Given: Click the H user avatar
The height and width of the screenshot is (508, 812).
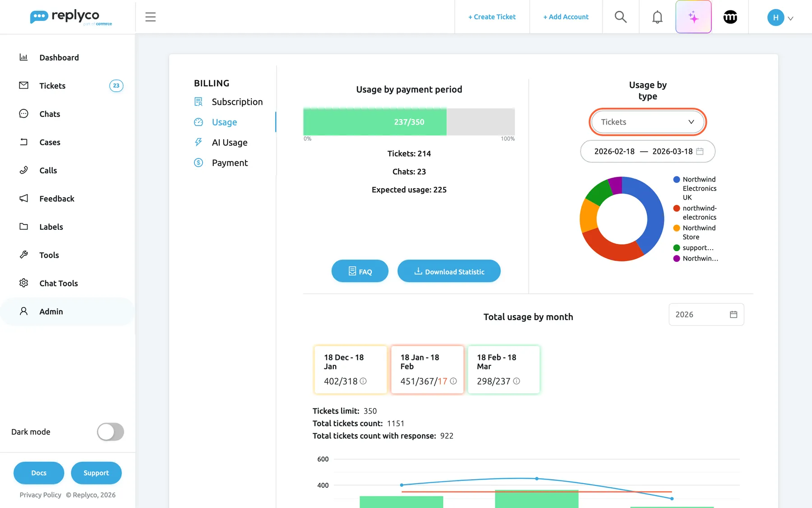Looking at the screenshot, I should click(x=775, y=18).
